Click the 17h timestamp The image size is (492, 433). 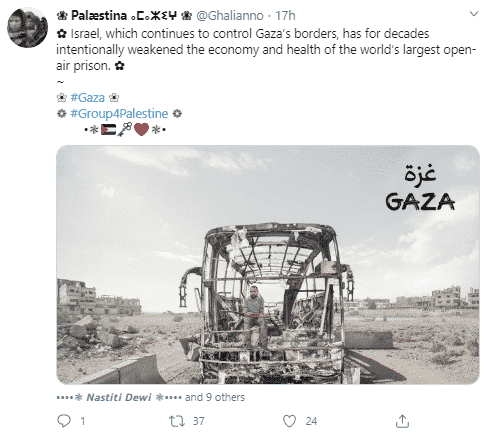pyautogui.click(x=285, y=16)
